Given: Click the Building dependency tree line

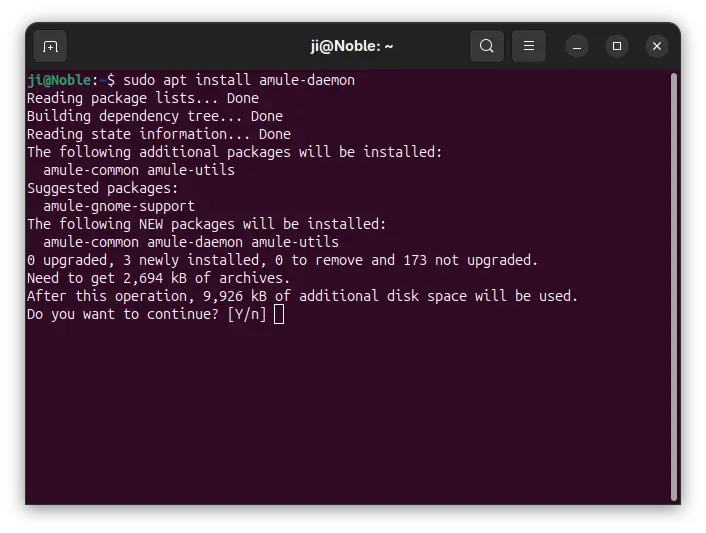Looking at the screenshot, I should click(154, 116).
